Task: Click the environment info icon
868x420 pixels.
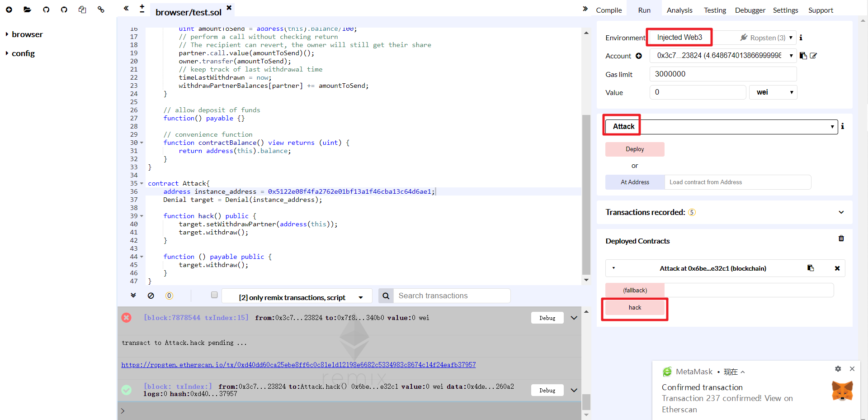Action: click(801, 38)
